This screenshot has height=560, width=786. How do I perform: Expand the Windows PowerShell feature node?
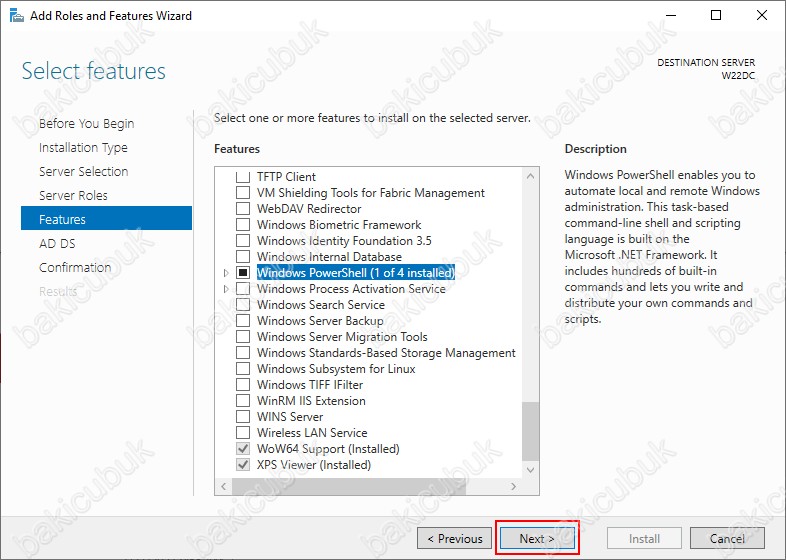226,273
